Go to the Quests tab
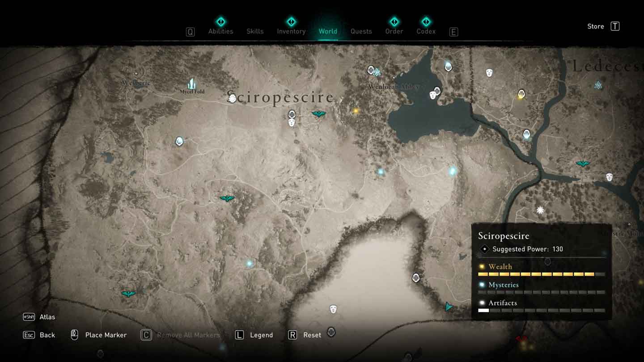The height and width of the screenshot is (362, 644). click(x=361, y=31)
